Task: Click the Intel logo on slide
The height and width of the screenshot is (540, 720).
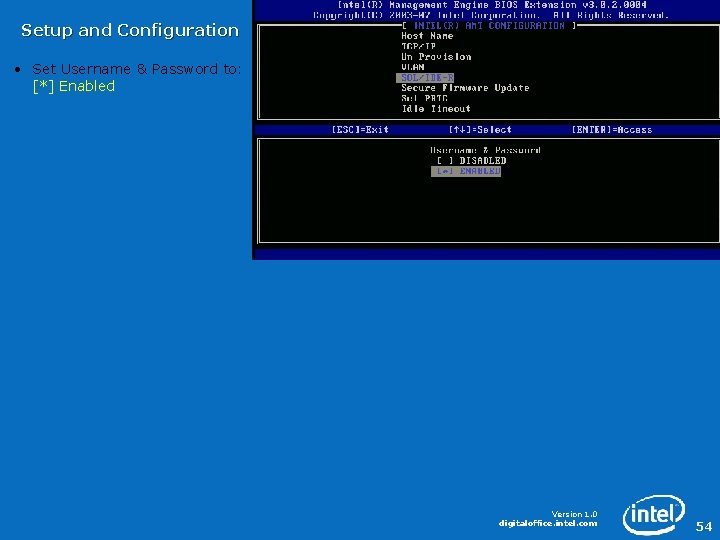Action: 654,515
